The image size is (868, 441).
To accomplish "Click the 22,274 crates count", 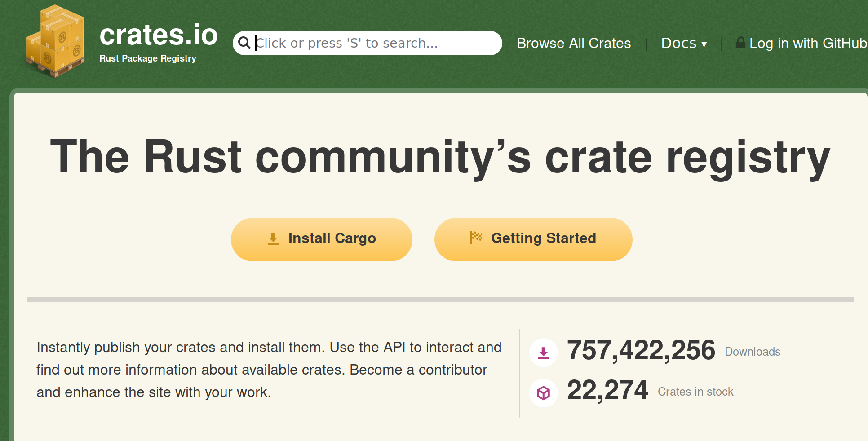I will click(607, 390).
